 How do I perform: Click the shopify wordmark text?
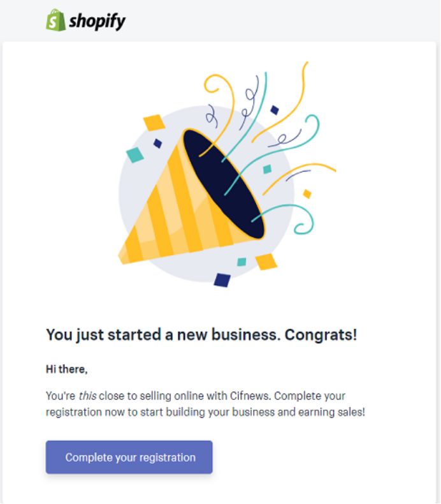coord(98,21)
